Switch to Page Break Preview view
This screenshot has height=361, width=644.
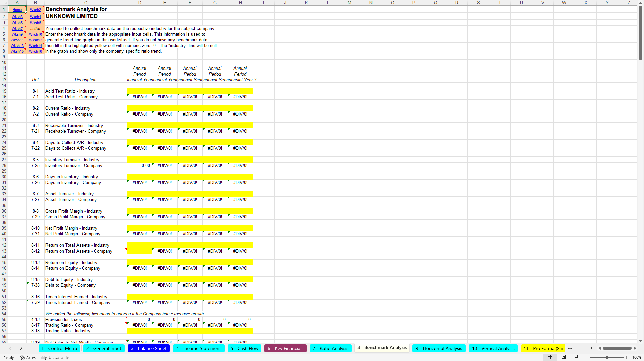coord(577,357)
